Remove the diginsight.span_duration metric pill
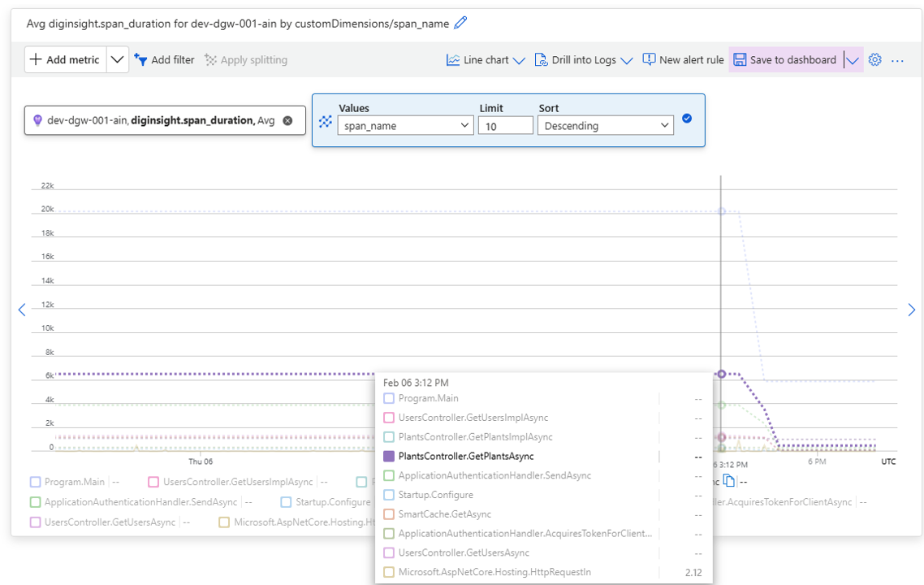 (287, 120)
